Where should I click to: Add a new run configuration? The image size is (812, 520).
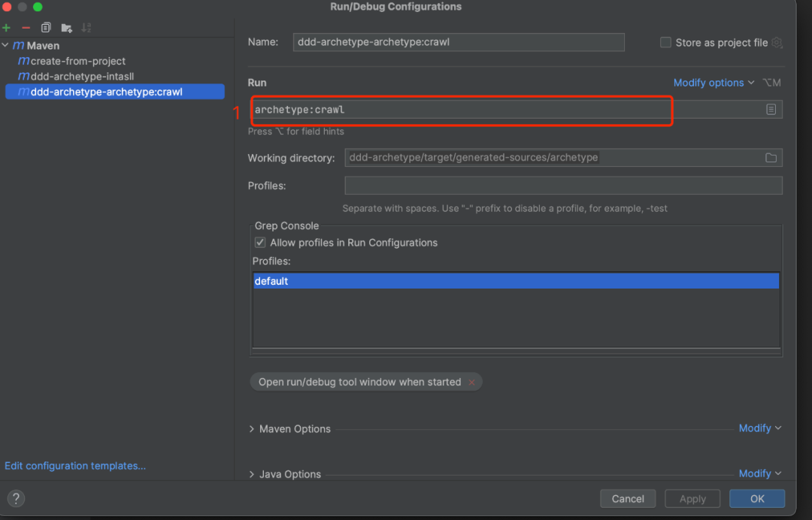click(x=6, y=27)
